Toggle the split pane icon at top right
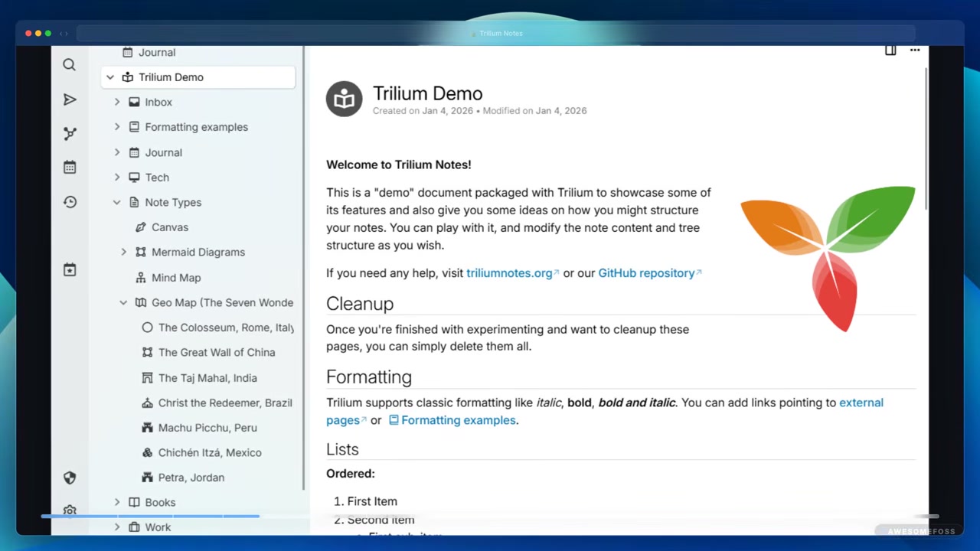Screen dimensions: 980x551 890,50
